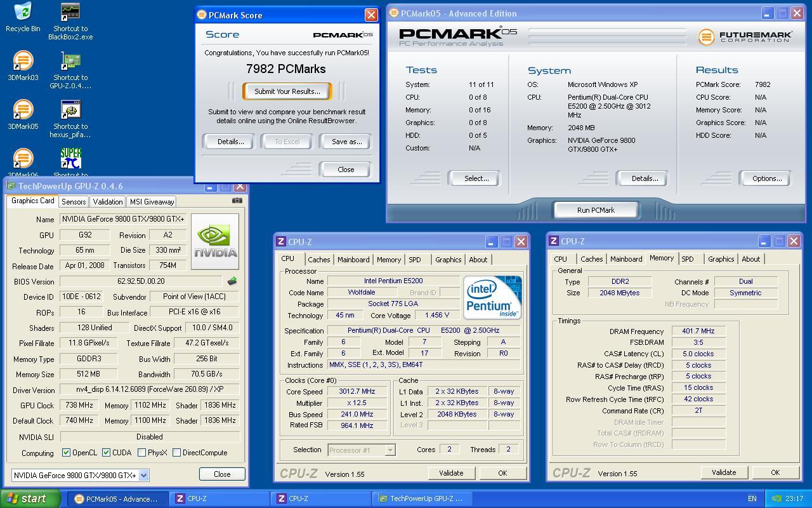Open the About tab in left CPU-Z window

point(478,259)
